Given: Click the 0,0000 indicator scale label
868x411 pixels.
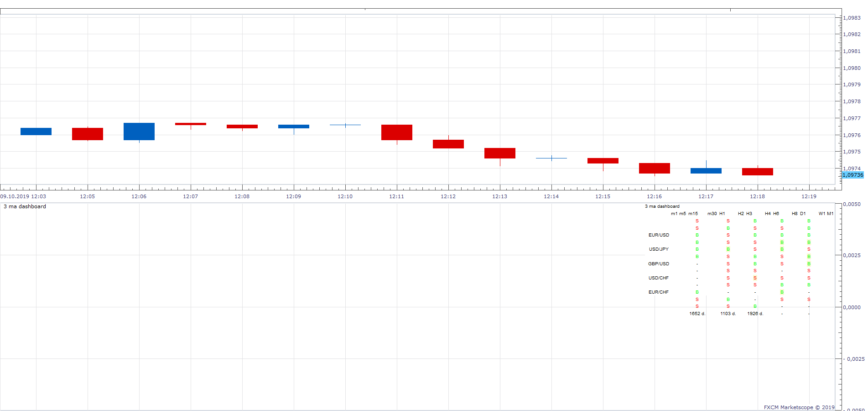Looking at the screenshot, I should tap(852, 307).
